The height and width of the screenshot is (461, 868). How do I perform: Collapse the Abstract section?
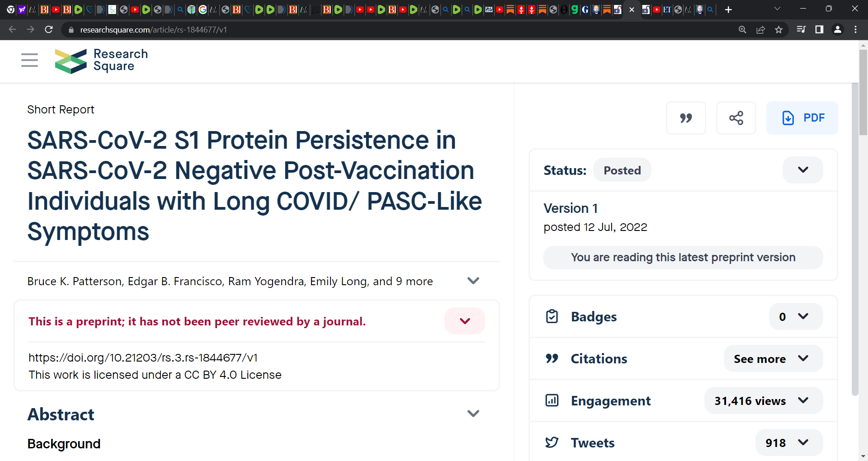click(473, 414)
